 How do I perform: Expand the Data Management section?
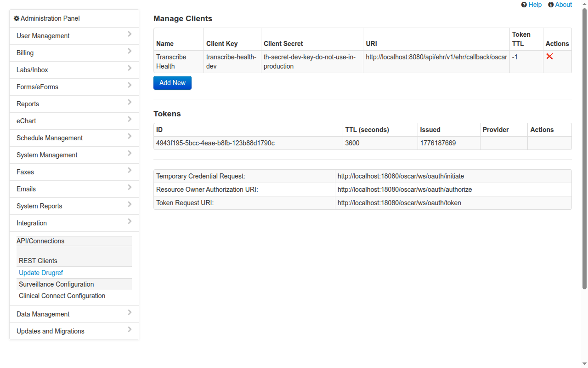pos(73,314)
